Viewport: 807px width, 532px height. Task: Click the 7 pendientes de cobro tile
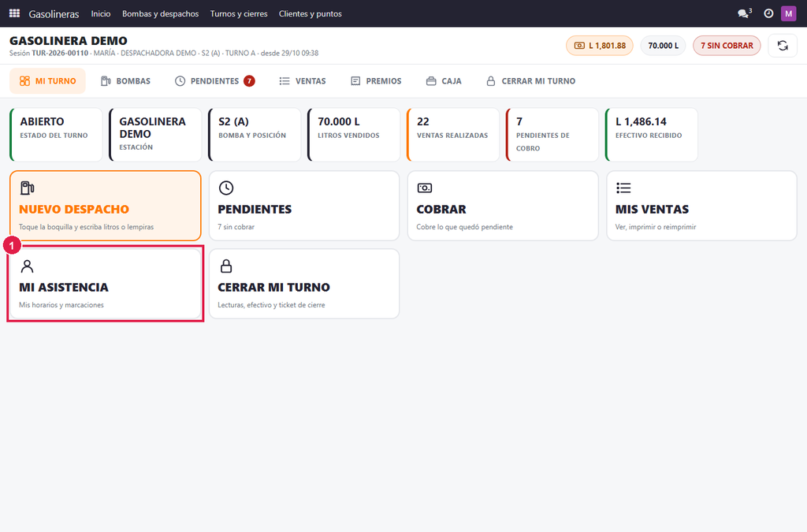point(552,135)
